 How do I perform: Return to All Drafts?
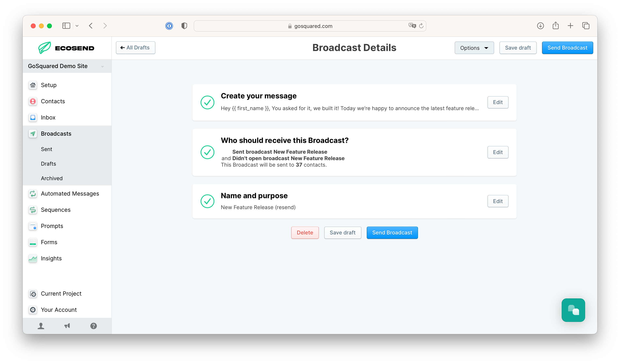click(x=135, y=48)
